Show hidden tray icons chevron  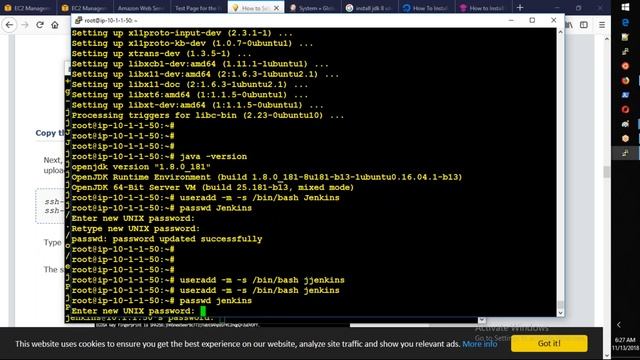619,325
